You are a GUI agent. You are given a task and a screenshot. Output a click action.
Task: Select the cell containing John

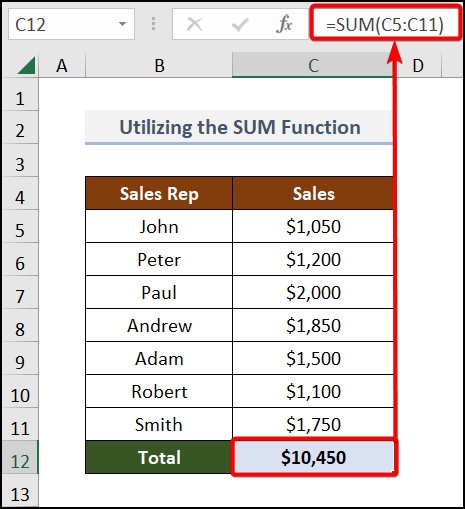[x=159, y=226]
